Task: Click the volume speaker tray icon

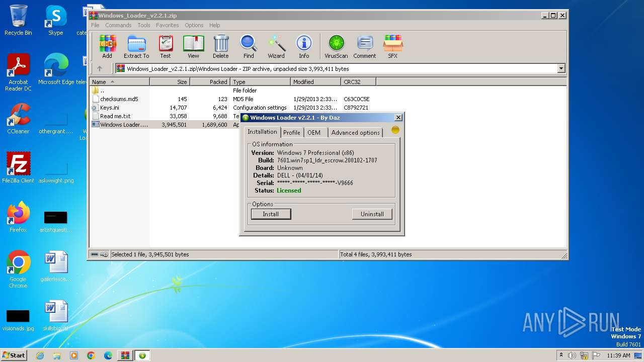Action: pos(572,355)
